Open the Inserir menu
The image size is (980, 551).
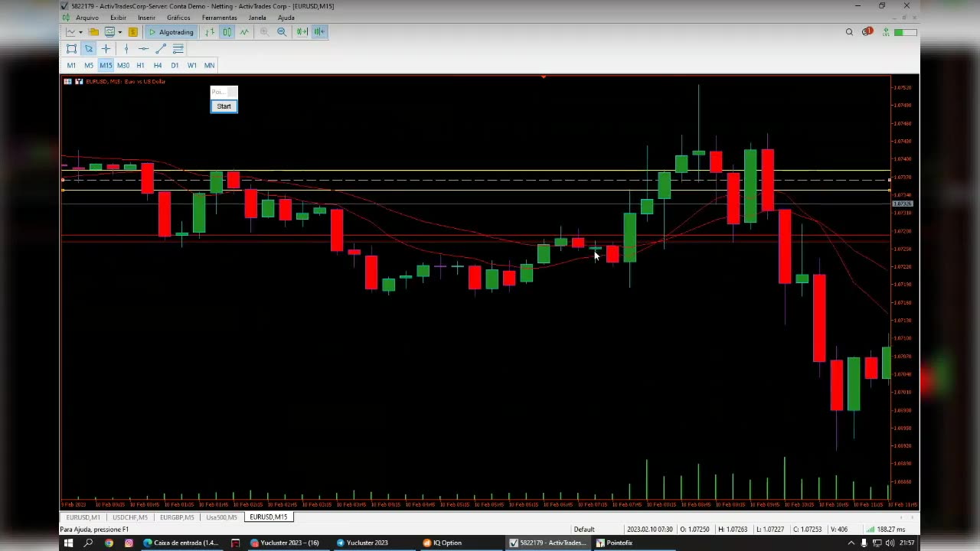click(x=146, y=18)
